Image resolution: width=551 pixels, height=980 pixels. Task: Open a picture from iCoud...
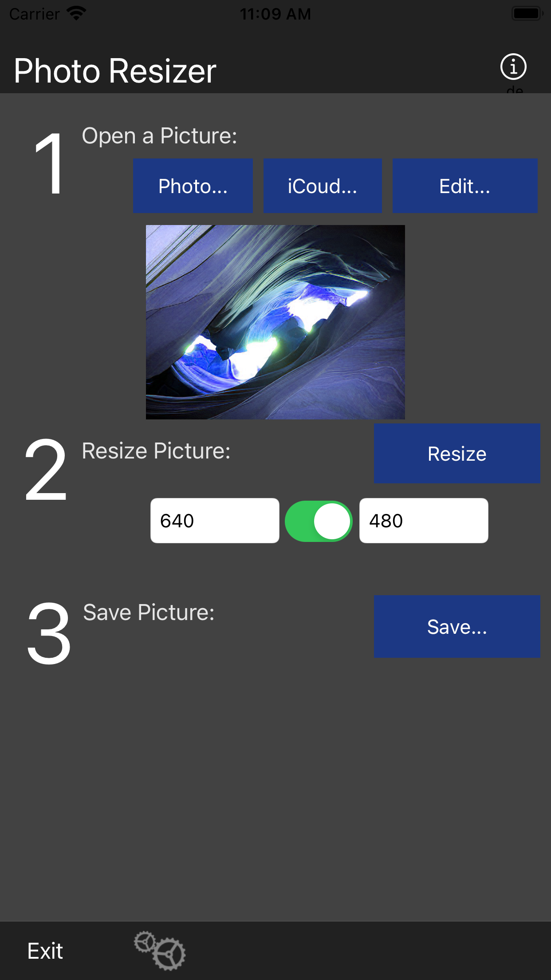tap(323, 186)
